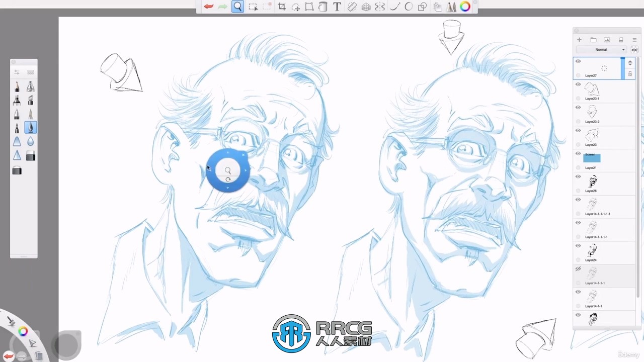This screenshot has width=644, height=362.
Task: Click the layer opacity 100 field
Action: pyautogui.click(x=634, y=50)
